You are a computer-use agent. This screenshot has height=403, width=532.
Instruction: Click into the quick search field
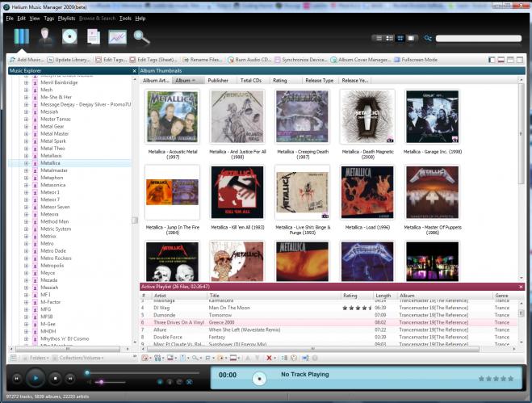click(x=479, y=39)
